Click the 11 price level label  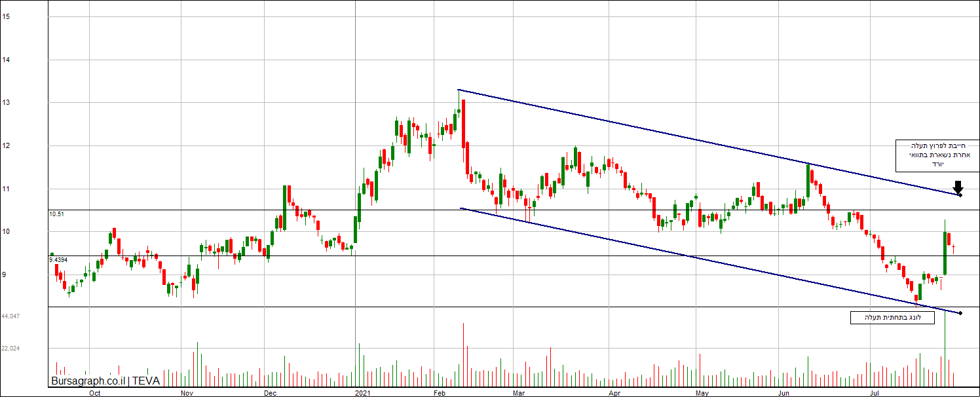(x=5, y=189)
